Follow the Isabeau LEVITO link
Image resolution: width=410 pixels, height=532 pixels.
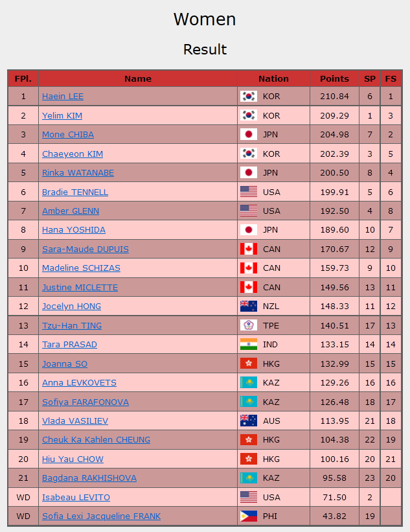[76, 498]
